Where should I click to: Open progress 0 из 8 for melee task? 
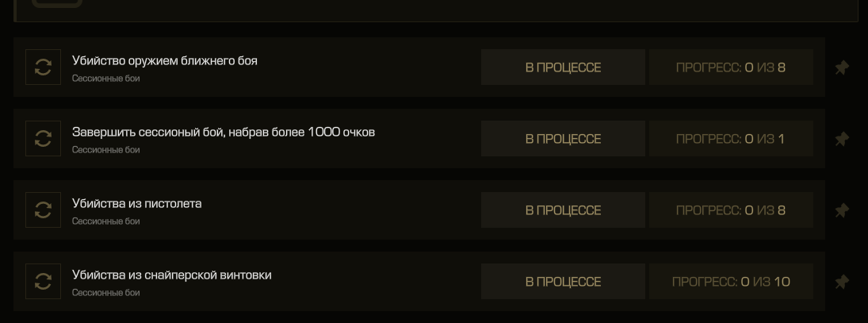click(731, 67)
